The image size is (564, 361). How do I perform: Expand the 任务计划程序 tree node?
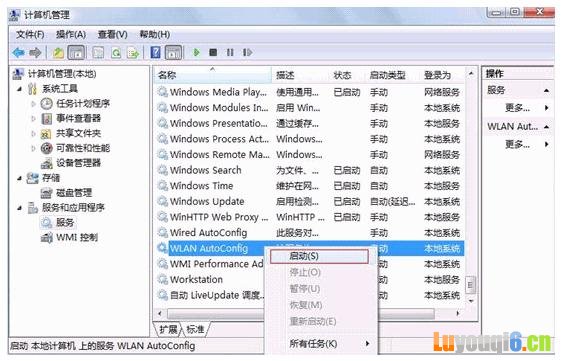pyautogui.click(x=33, y=104)
